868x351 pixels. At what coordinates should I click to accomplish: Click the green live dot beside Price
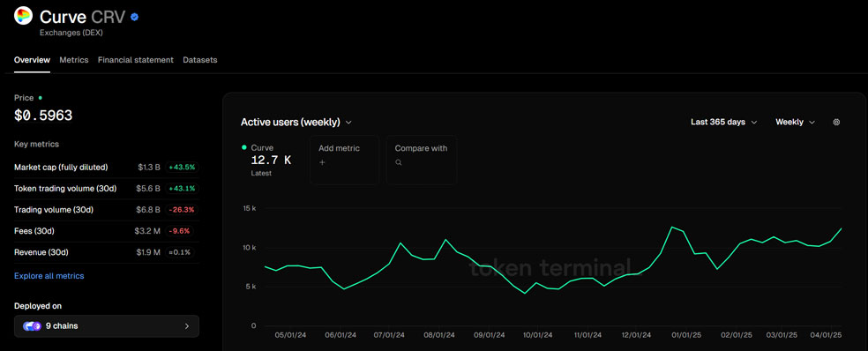click(x=40, y=98)
